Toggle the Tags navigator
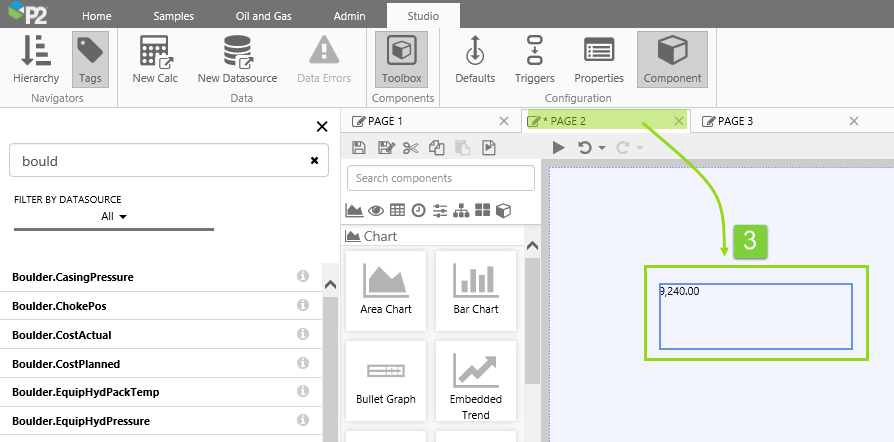 90,59
